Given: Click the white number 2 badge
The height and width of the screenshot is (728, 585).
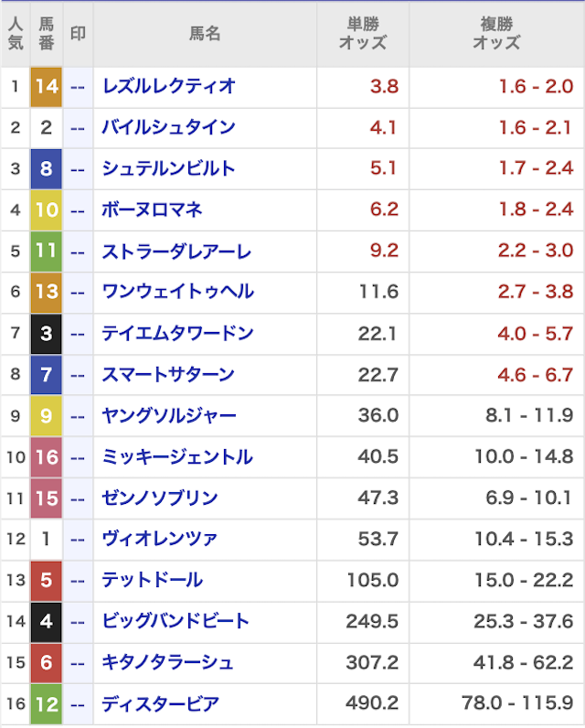Looking at the screenshot, I should [47, 127].
